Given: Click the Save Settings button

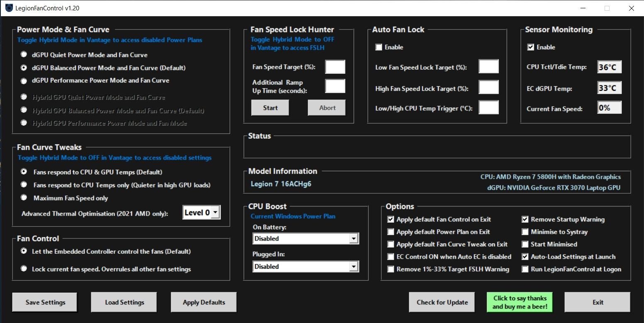Looking at the screenshot, I should (45, 302).
